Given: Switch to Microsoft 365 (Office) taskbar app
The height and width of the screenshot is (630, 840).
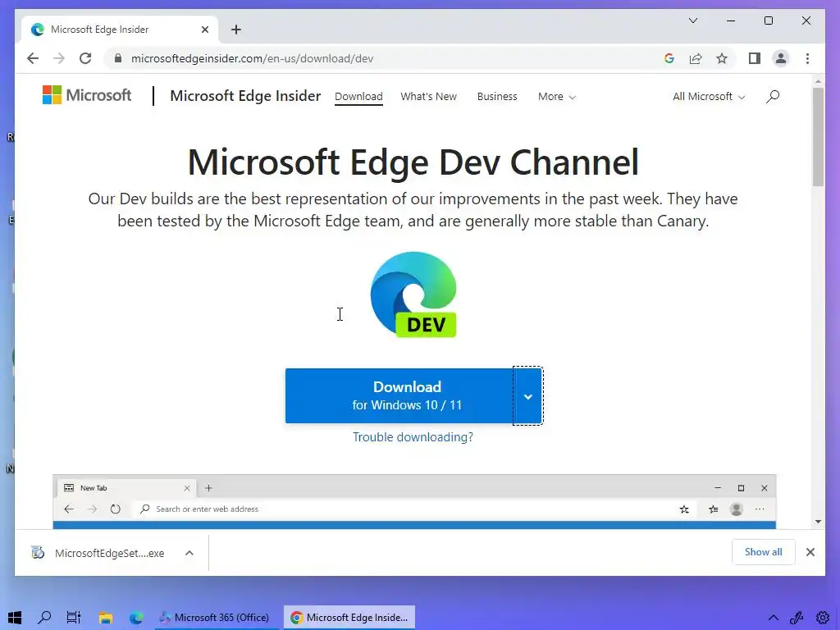Looking at the screenshot, I should tap(216, 617).
